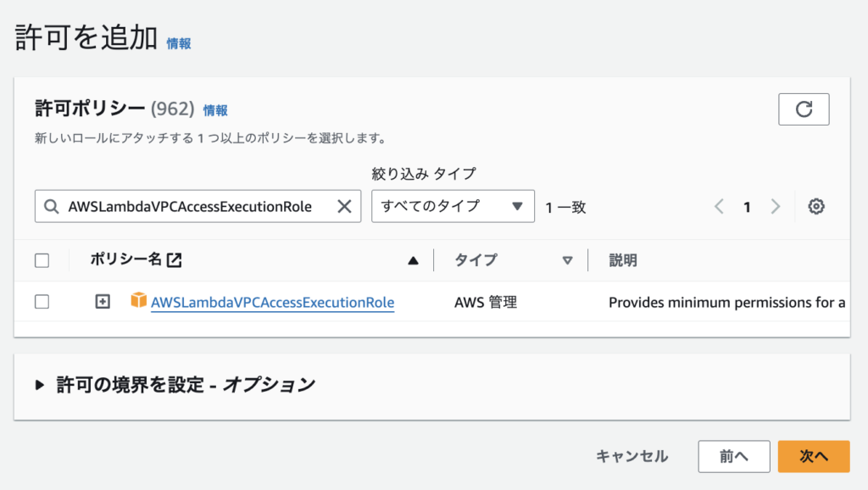The width and height of the screenshot is (868, 490).
Task: Click the 前へ button
Action: pyautogui.click(x=733, y=456)
